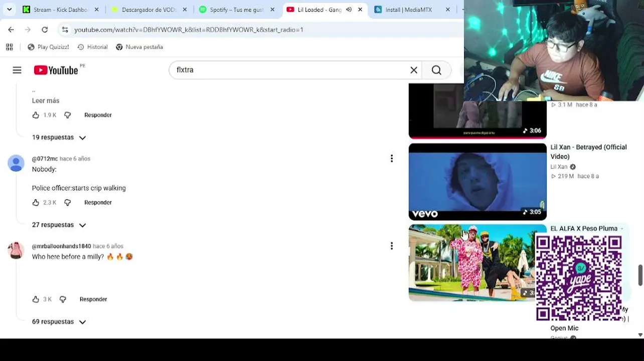Close the Stream - Kick Dashboard tab
The image size is (644, 361).
(x=97, y=10)
